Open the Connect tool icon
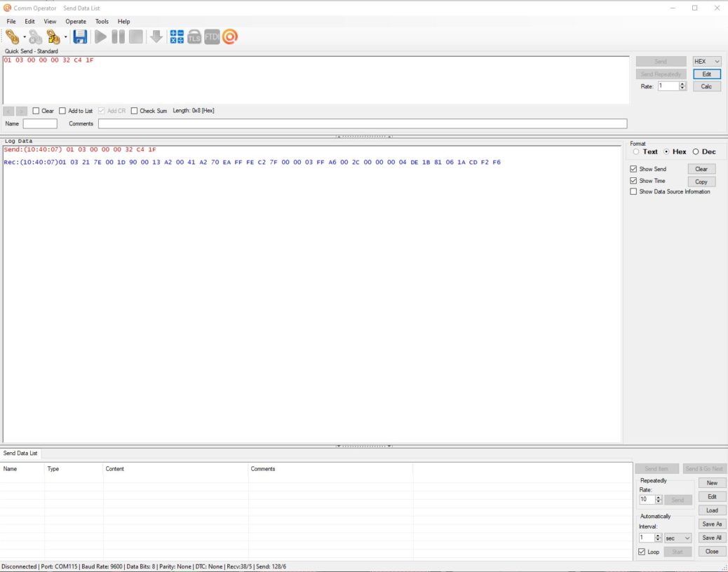The image size is (728, 572). [14, 36]
